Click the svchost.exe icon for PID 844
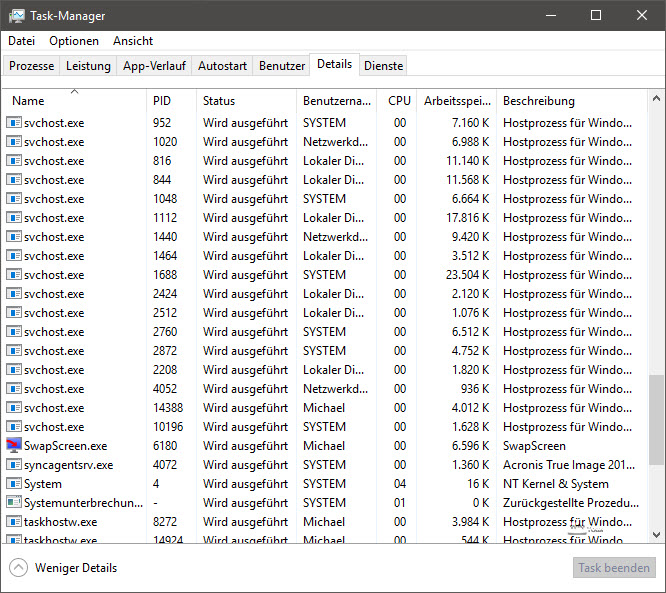Screen dimensions: 666x593 click(14, 180)
